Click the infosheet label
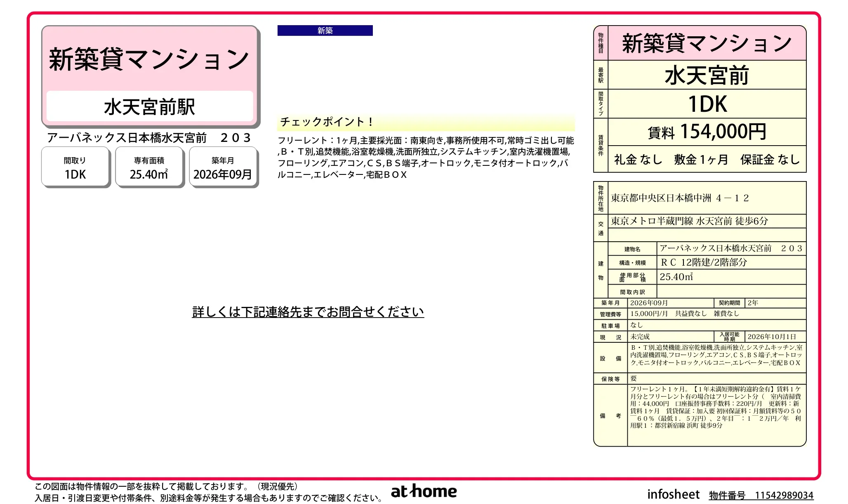 tap(673, 494)
